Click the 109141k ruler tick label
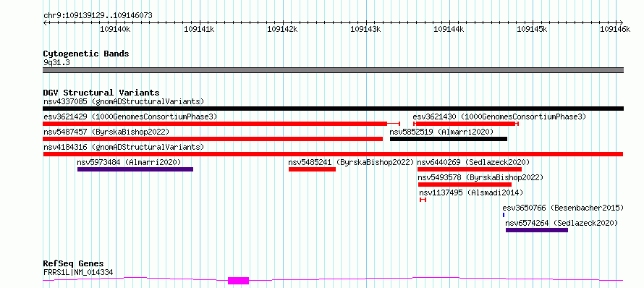 (199, 29)
